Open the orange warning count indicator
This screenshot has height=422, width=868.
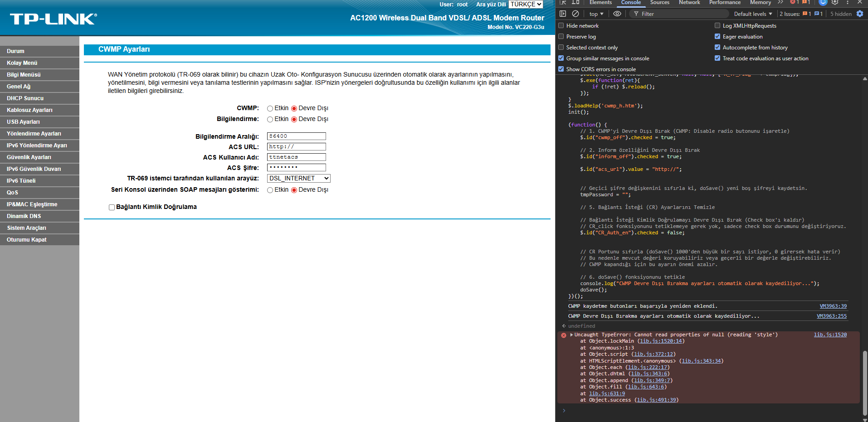806,2
